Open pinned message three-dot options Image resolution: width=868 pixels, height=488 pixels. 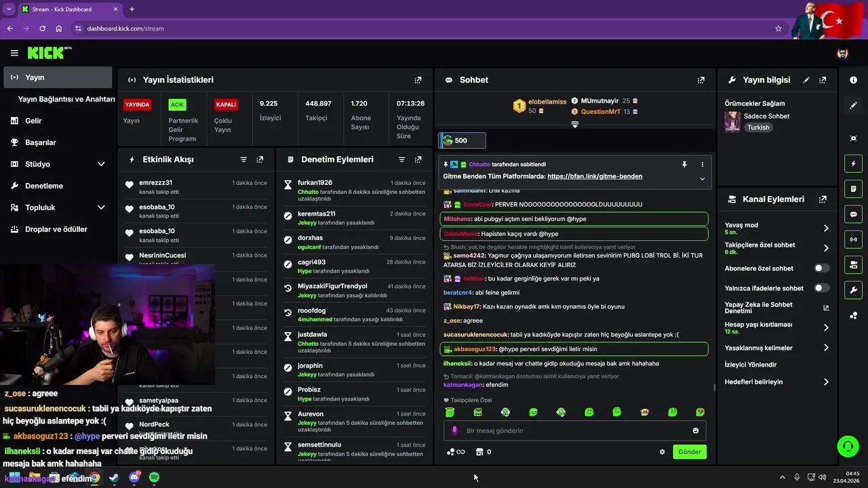(702, 164)
